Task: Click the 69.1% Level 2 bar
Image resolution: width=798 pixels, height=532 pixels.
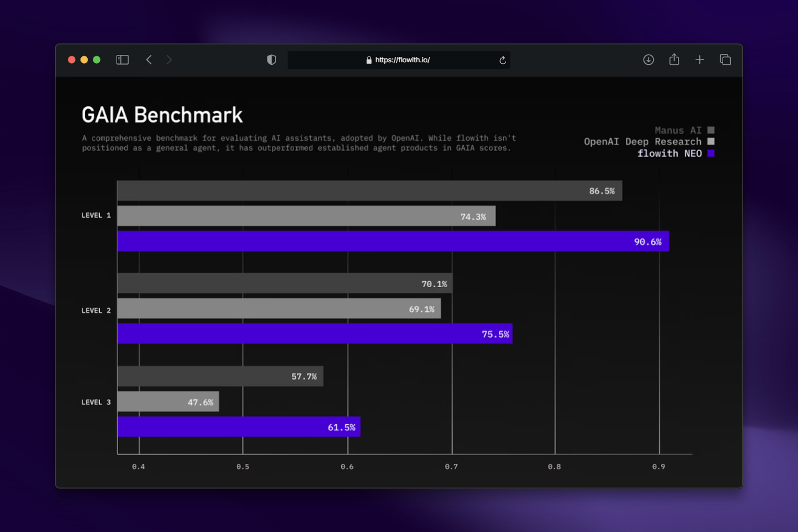Action: pos(279,309)
